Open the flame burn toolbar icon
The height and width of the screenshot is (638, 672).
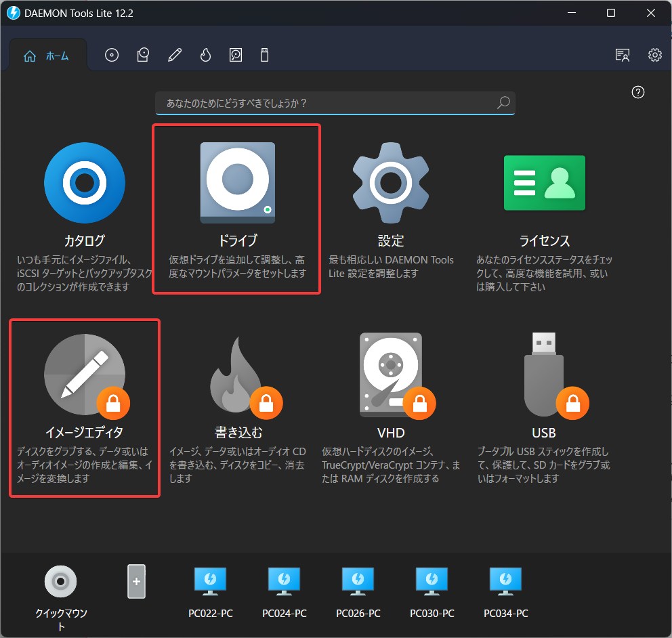(206, 56)
